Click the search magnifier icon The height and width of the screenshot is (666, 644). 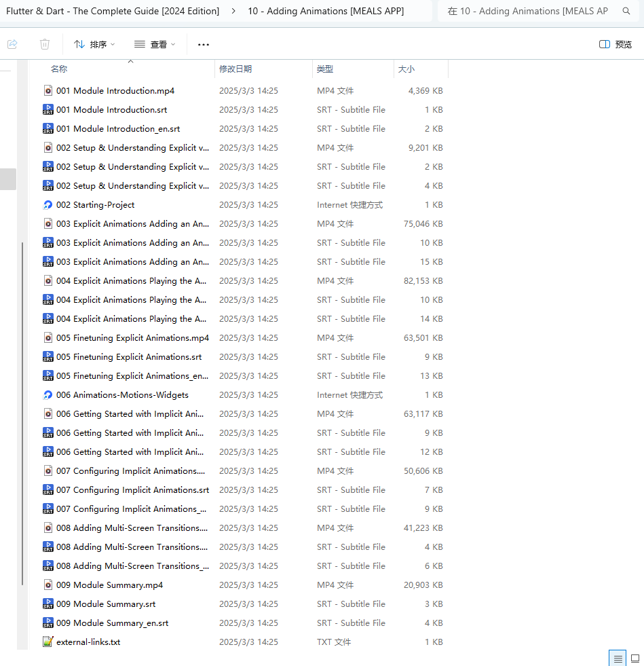tap(626, 11)
